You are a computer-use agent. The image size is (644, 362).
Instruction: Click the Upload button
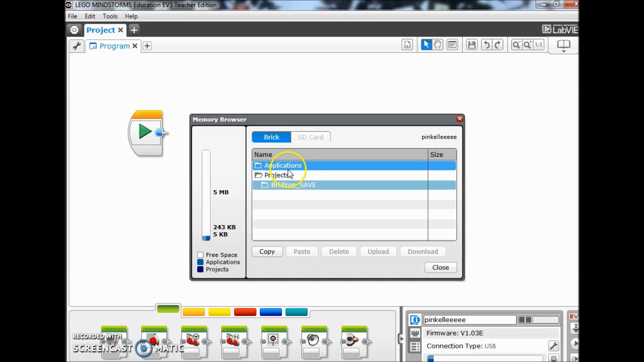pyautogui.click(x=378, y=251)
